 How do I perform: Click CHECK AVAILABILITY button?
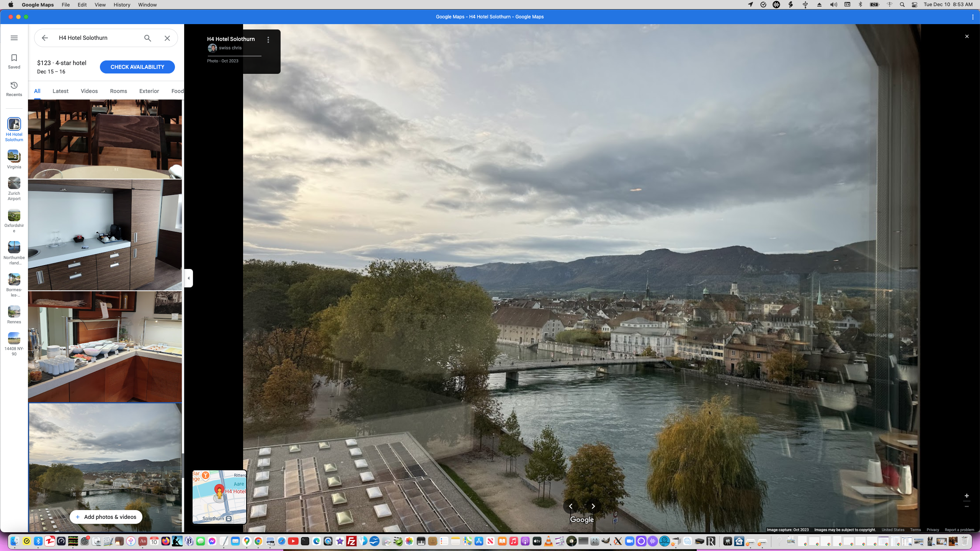coord(137,67)
